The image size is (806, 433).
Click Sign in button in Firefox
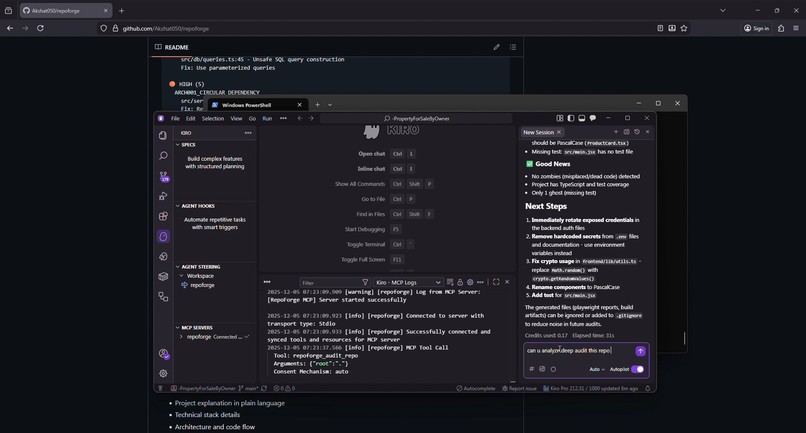[757, 28]
